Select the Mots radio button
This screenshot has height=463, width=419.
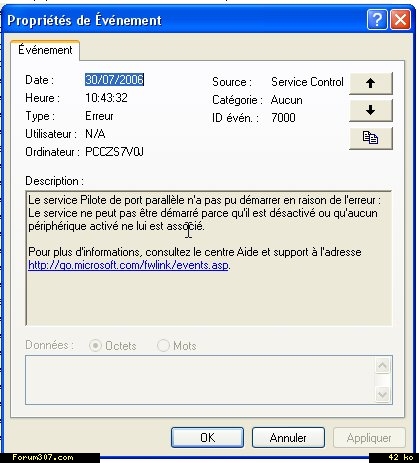(163, 346)
